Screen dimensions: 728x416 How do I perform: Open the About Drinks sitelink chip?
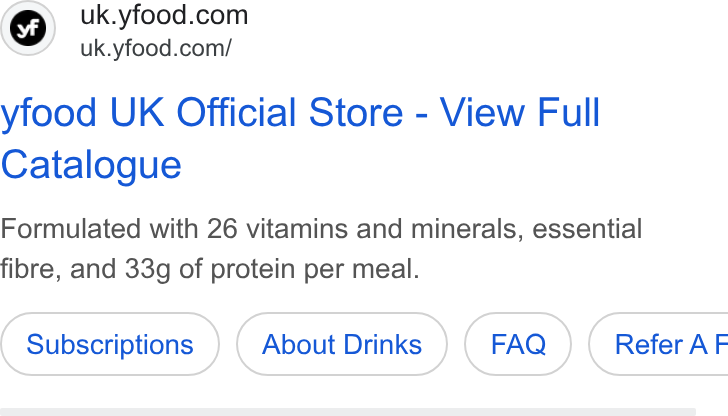(x=342, y=344)
